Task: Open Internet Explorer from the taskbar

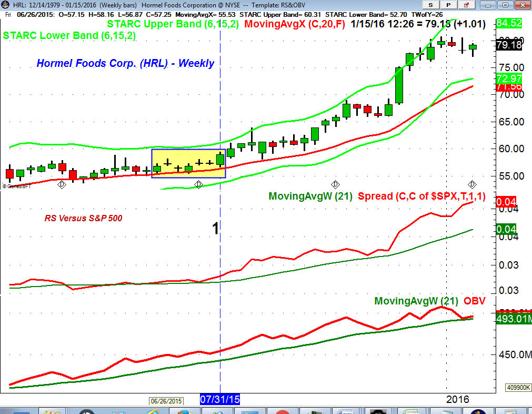Action: 153,411
